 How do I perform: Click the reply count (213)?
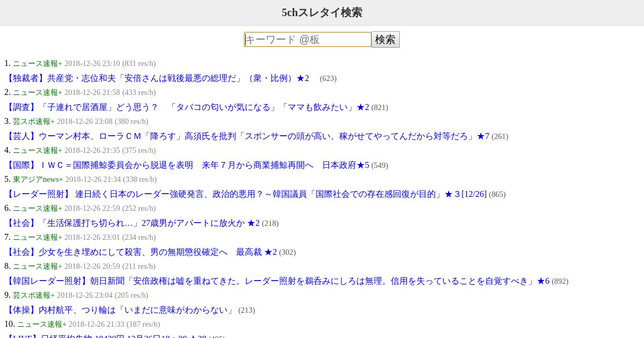pyautogui.click(x=247, y=310)
